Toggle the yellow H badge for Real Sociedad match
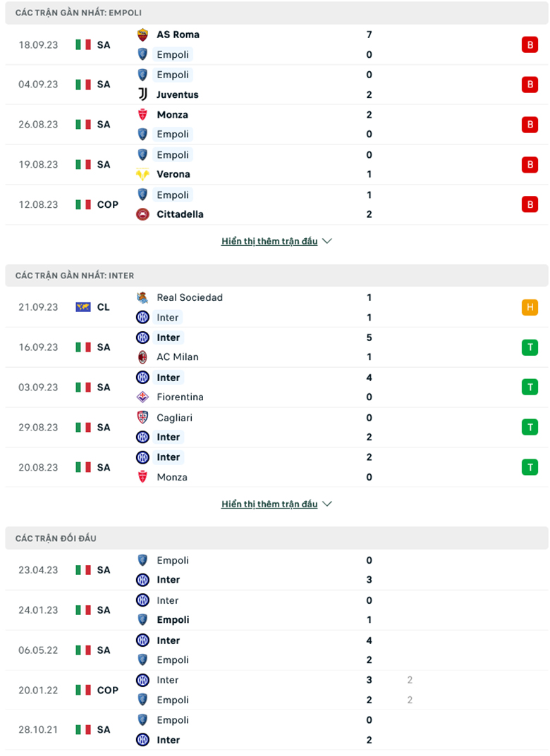The image size is (550, 756). (530, 306)
